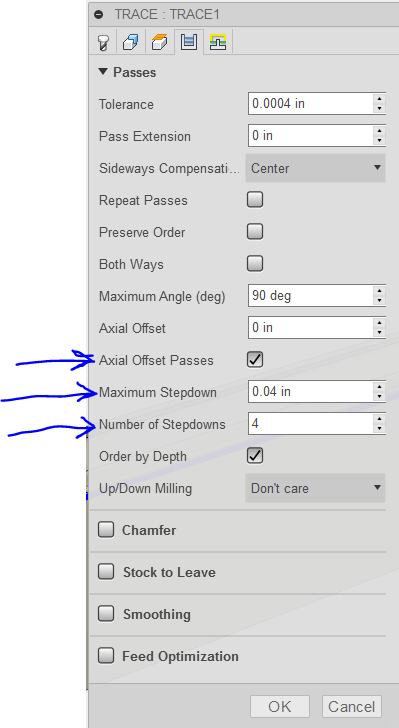The height and width of the screenshot is (728, 399).
Task: Open the Heights tab icon
Action: tap(159, 43)
